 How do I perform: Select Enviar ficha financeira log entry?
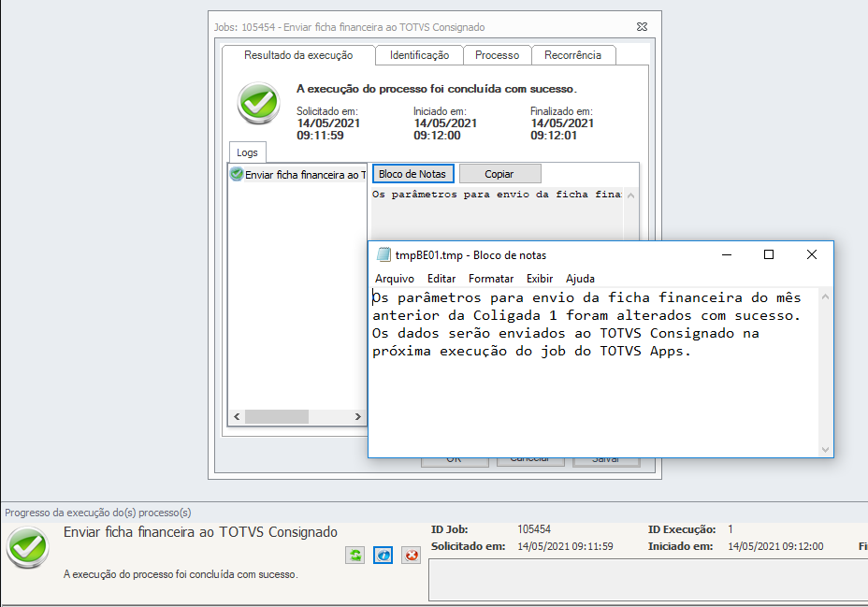297,175
